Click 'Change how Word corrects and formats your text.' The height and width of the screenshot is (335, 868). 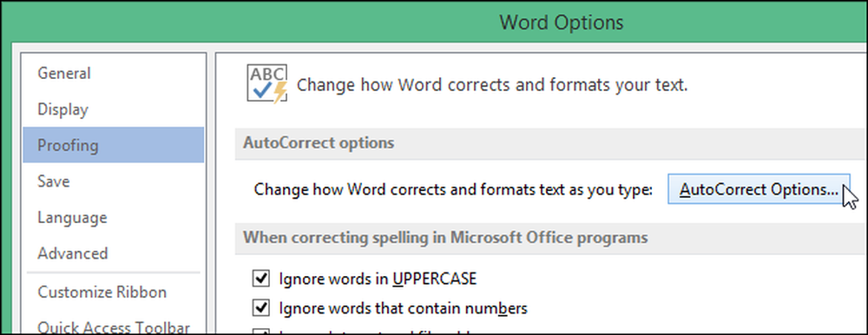(x=492, y=85)
